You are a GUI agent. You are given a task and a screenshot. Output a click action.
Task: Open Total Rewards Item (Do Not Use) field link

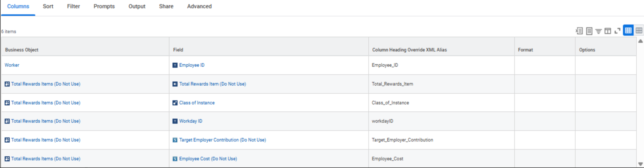pyautogui.click(x=213, y=84)
